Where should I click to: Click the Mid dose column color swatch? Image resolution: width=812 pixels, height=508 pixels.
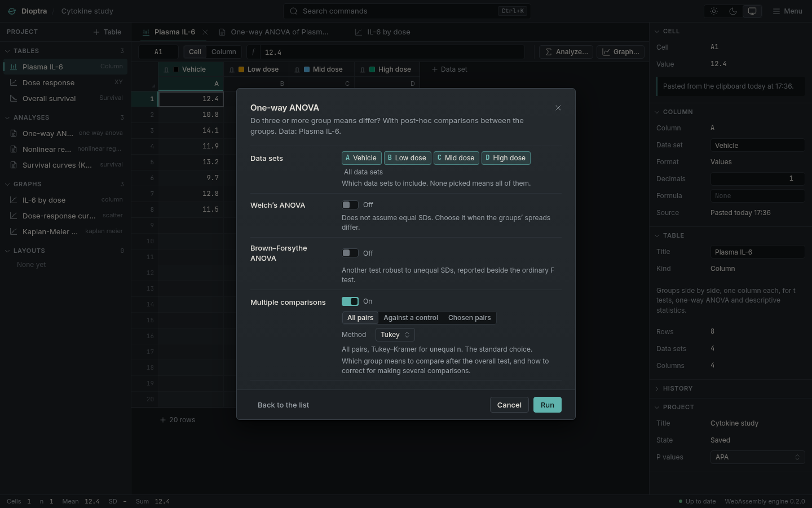click(307, 69)
